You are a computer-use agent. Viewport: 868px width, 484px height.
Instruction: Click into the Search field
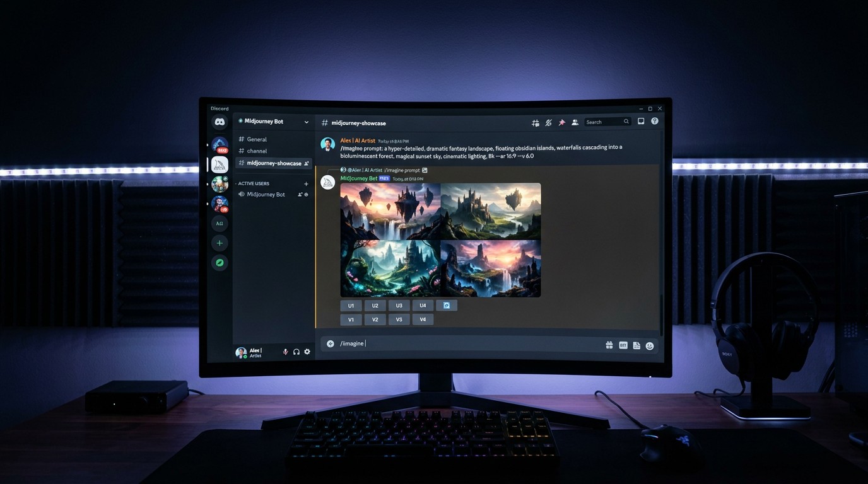(607, 122)
